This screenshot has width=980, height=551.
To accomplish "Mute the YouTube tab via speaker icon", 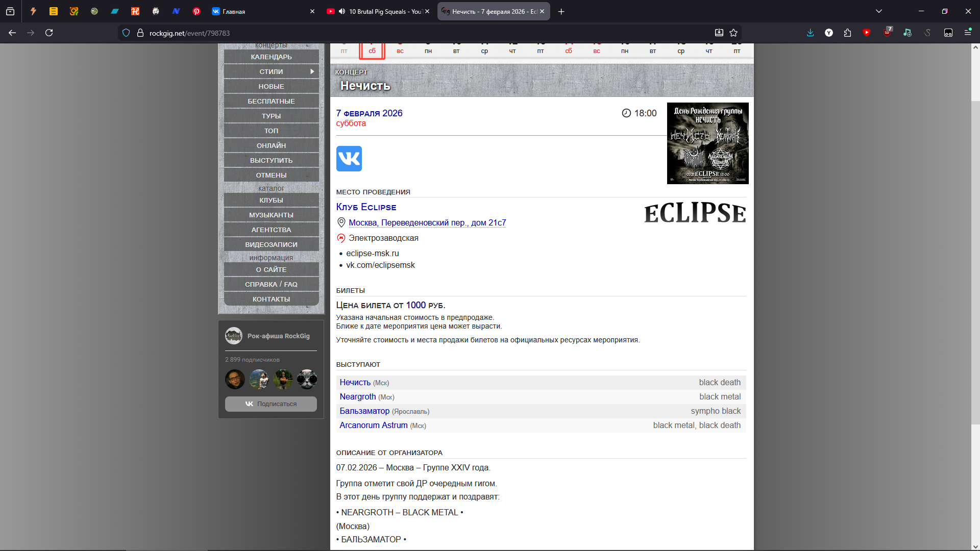I will [x=341, y=11].
